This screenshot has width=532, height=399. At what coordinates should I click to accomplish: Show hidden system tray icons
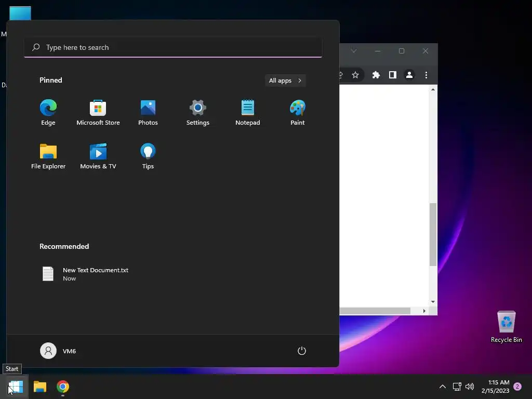pos(443,387)
